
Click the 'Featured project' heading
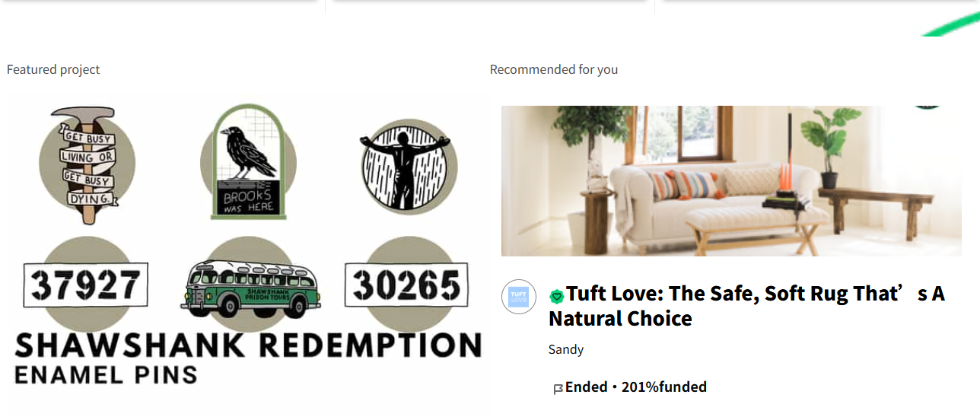coord(53,69)
